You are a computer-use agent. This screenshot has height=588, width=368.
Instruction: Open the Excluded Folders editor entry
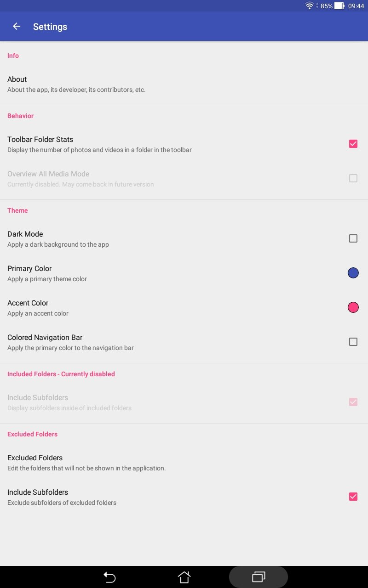click(184, 463)
